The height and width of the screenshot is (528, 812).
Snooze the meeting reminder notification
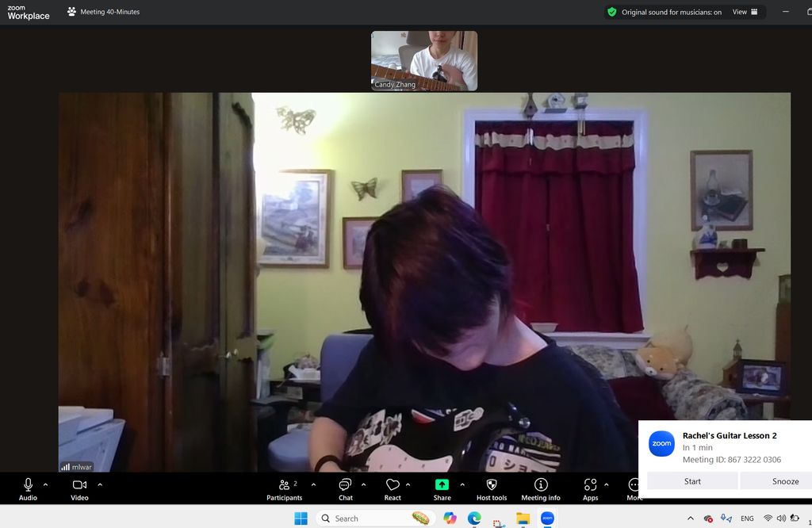(x=784, y=481)
